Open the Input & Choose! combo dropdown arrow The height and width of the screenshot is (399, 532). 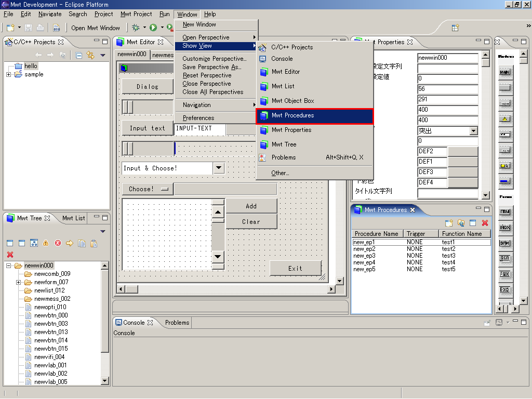(x=219, y=168)
